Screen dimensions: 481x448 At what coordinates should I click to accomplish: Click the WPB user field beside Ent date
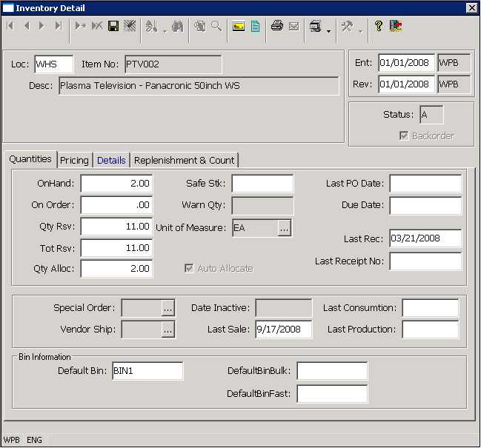[x=454, y=63]
